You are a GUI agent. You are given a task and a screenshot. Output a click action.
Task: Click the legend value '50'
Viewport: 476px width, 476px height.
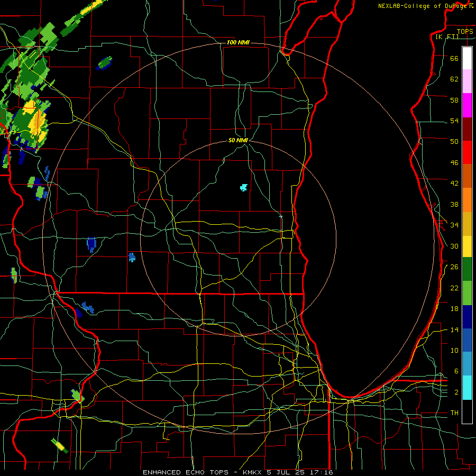(x=454, y=141)
